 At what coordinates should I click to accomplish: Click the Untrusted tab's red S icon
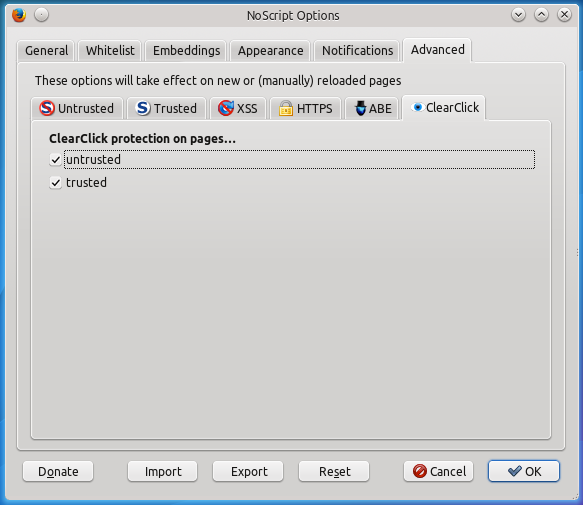pyautogui.click(x=47, y=108)
